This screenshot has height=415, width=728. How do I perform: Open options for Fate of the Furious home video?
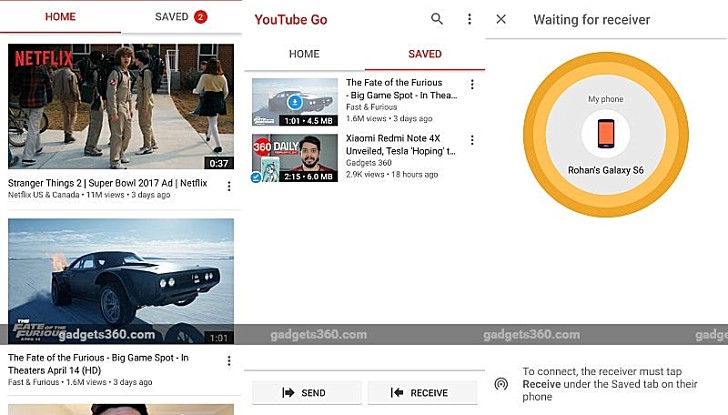point(229,361)
